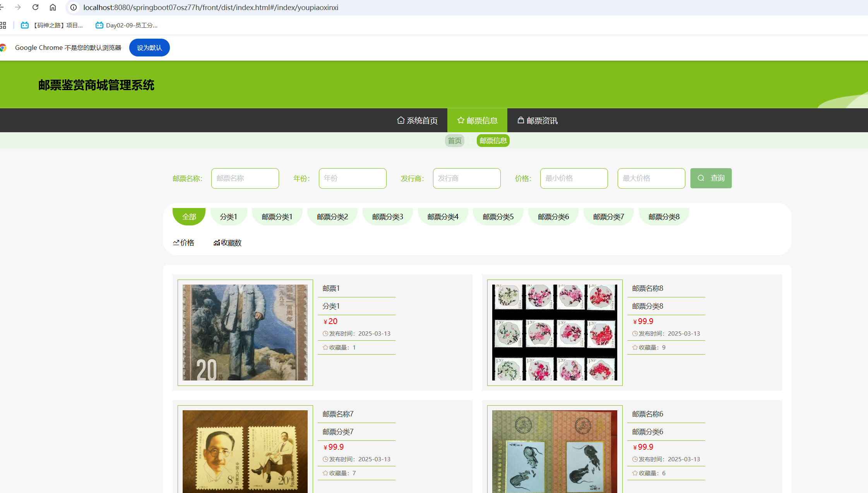868x493 pixels.
Task: Open the site information icon in the address bar
Action: [73, 7]
